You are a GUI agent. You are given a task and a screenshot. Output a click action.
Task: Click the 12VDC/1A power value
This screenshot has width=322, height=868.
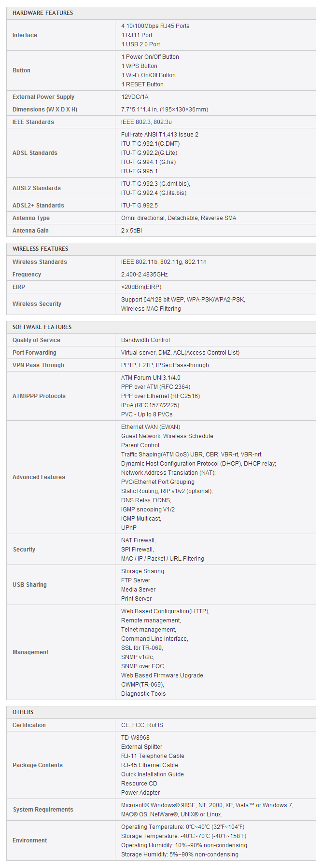(135, 97)
